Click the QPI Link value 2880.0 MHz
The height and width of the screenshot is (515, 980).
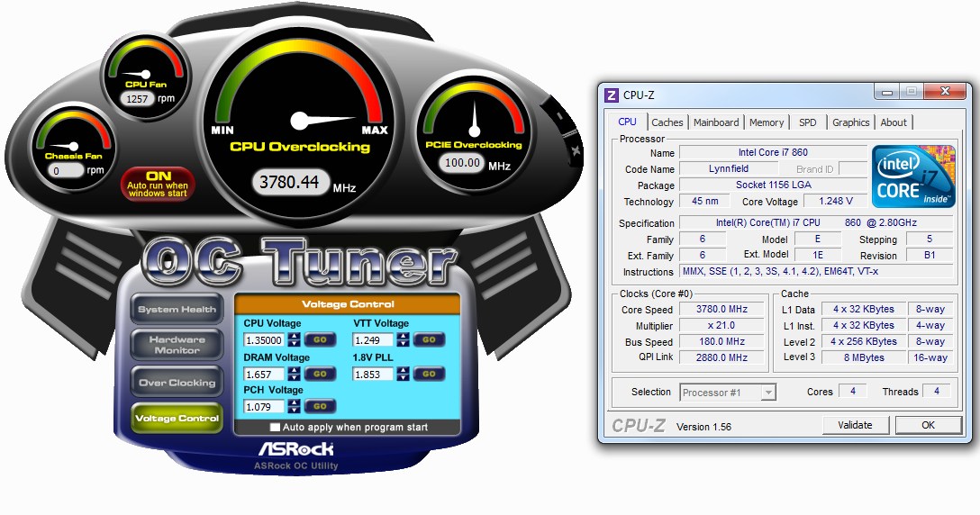[x=721, y=357]
